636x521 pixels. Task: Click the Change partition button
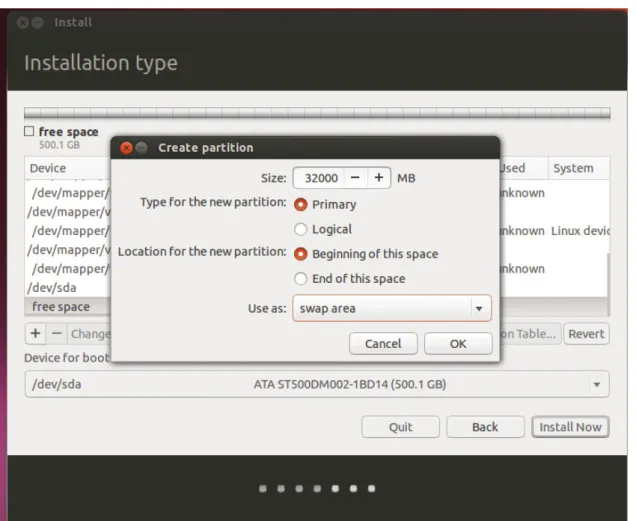tap(90, 334)
